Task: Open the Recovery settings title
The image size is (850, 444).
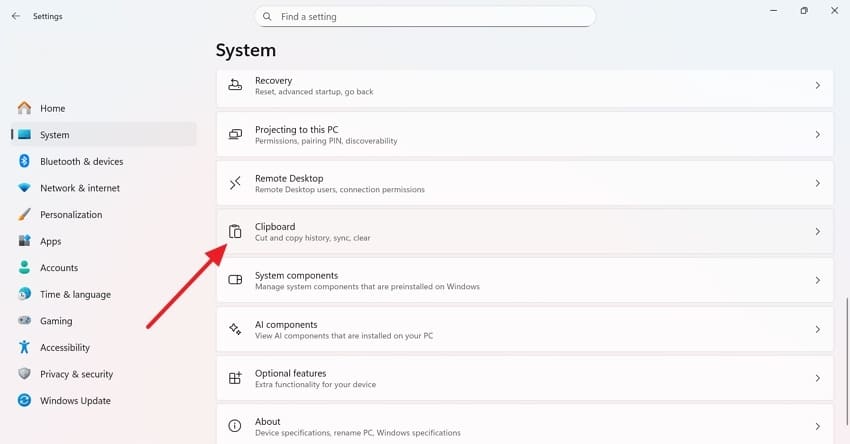Action: tap(274, 80)
